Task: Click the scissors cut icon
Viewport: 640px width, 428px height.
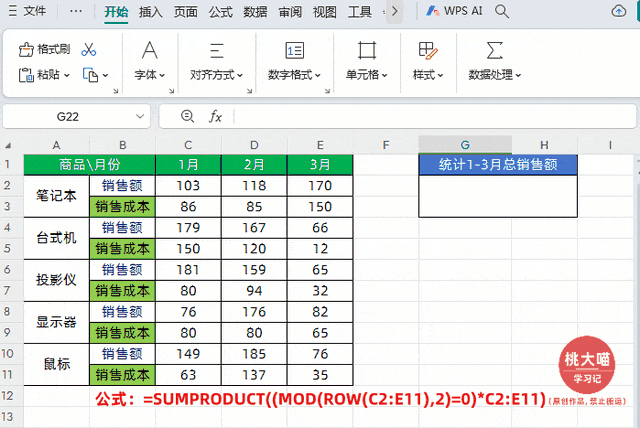Action: tap(89, 49)
